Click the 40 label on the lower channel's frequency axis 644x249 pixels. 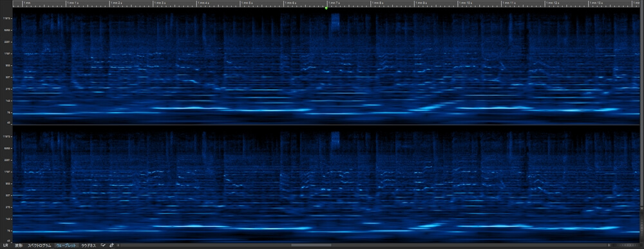[x=8, y=241]
